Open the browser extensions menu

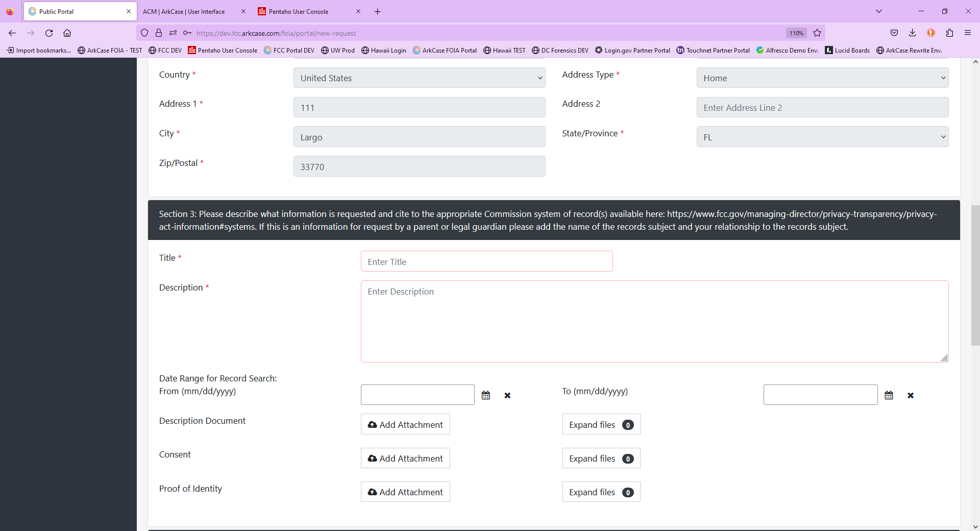click(949, 33)
